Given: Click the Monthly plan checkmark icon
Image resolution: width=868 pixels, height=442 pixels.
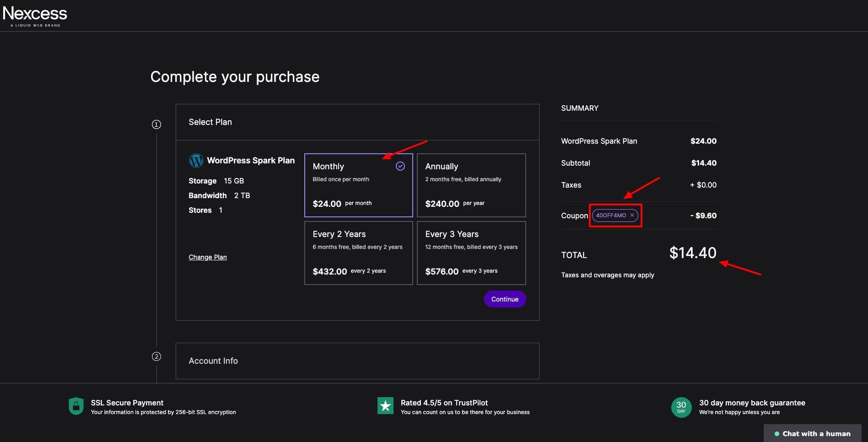Looking at the screenshot, I should (x=400, y=166).
